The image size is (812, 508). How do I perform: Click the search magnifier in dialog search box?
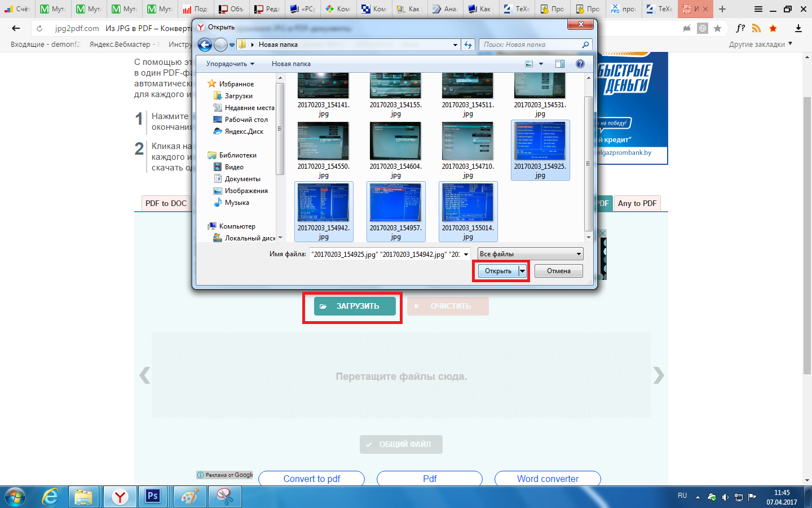click(585, 45)
